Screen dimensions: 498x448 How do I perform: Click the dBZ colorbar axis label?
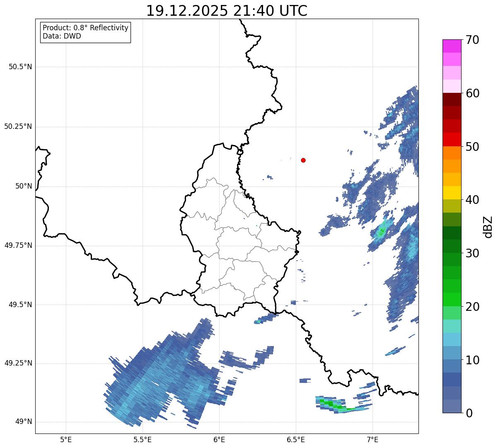tap(488, 227)
